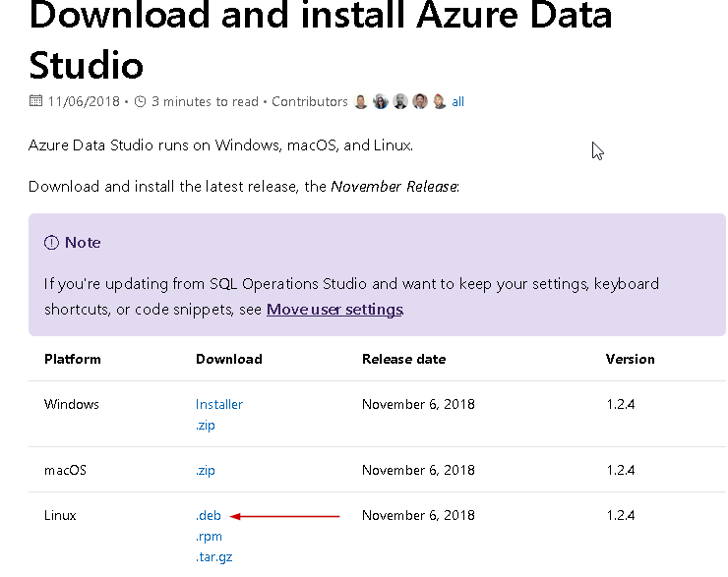This screenshot has width=728, height=577.
Task: Click the calendar icon beside 11/06/2018
Action: pos(36,101)
